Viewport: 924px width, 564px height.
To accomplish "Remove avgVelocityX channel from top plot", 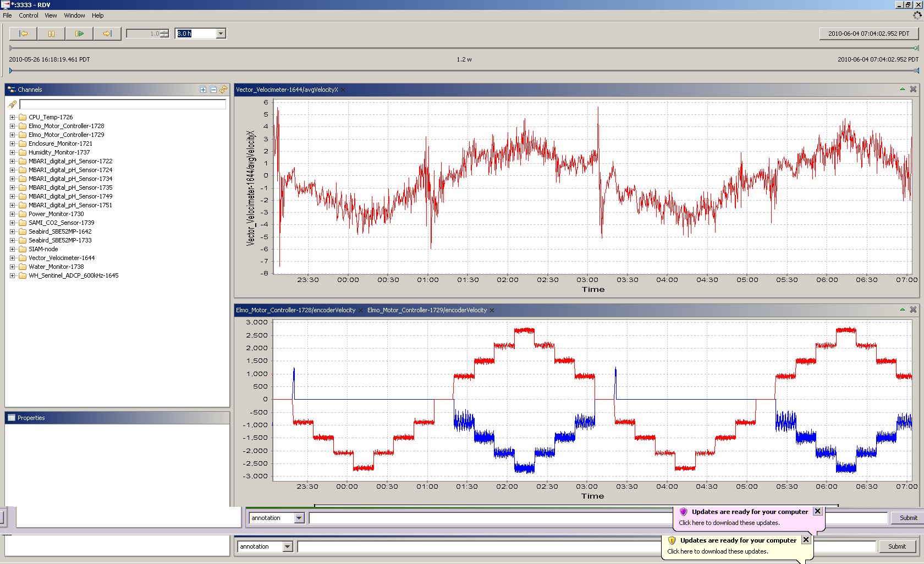I will (343, 90).
